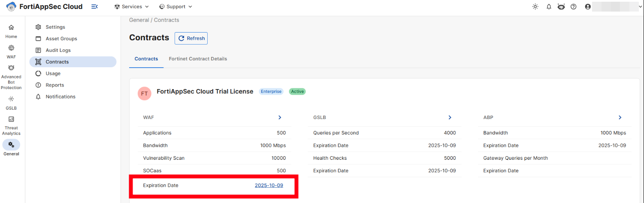Screen dimensions: 644x203
Task: Open Reports menu item
Action: coord(73,85)
